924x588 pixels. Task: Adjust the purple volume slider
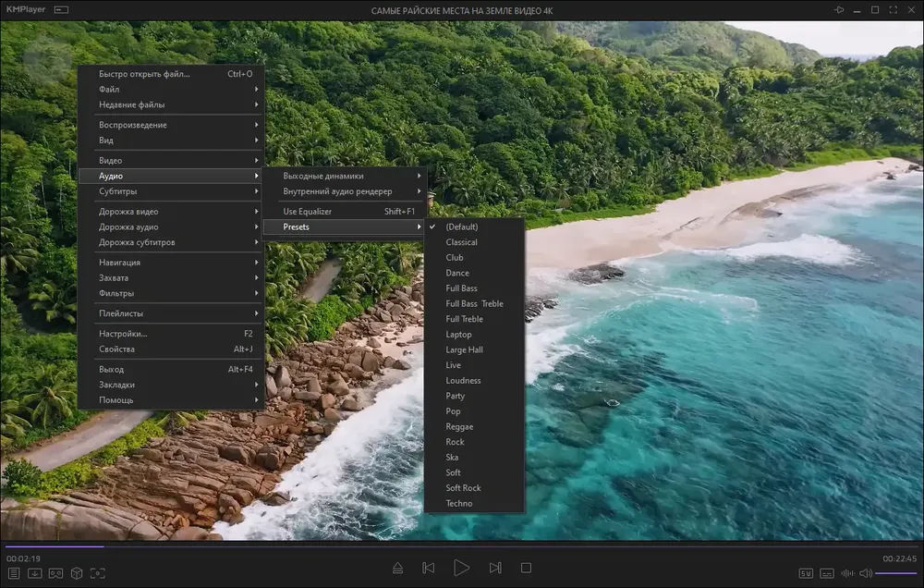click(895, 573)
